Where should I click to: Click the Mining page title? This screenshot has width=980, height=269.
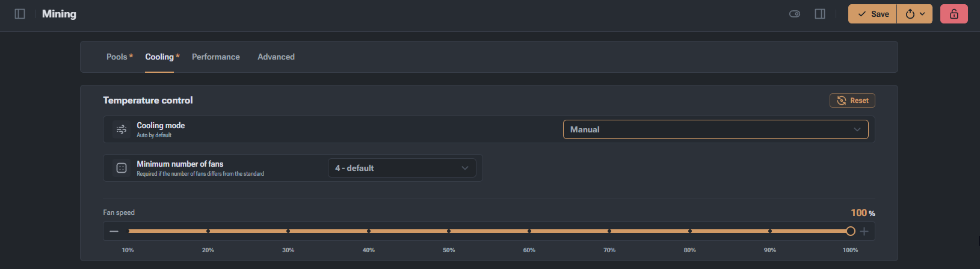click(59, 14)
